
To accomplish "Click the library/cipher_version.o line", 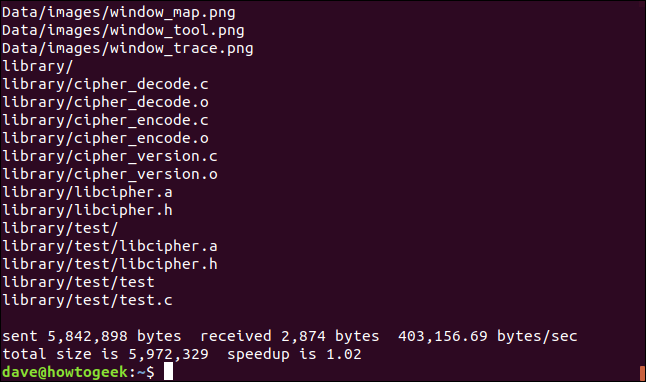I will 110,175.
